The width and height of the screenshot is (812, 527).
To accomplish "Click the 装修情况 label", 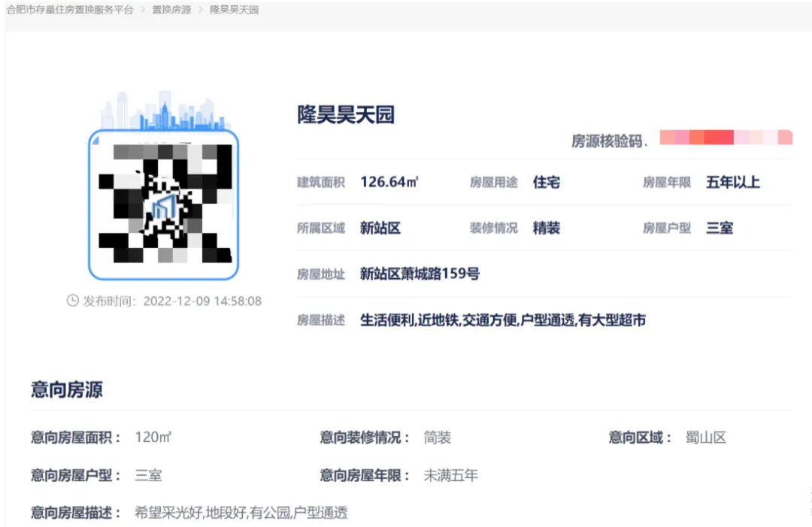I will coord(494,228).
